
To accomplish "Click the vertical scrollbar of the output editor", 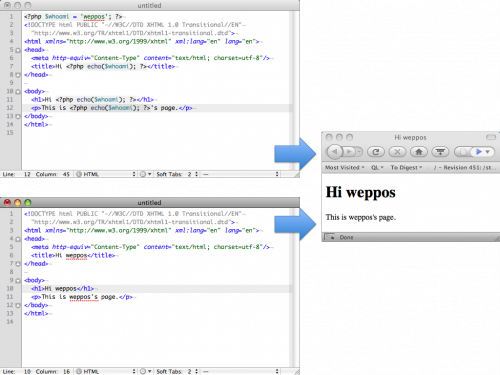I will tap(296, 288).
